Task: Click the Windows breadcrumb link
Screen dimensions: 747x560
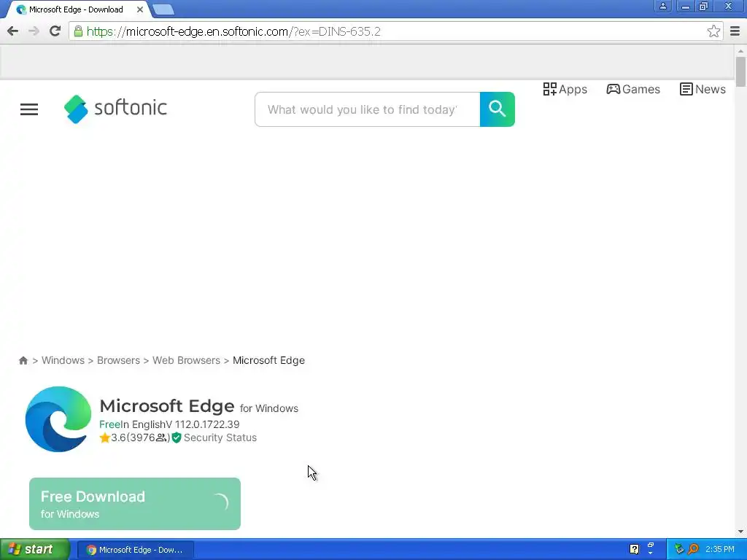Action: pos(63,360)
